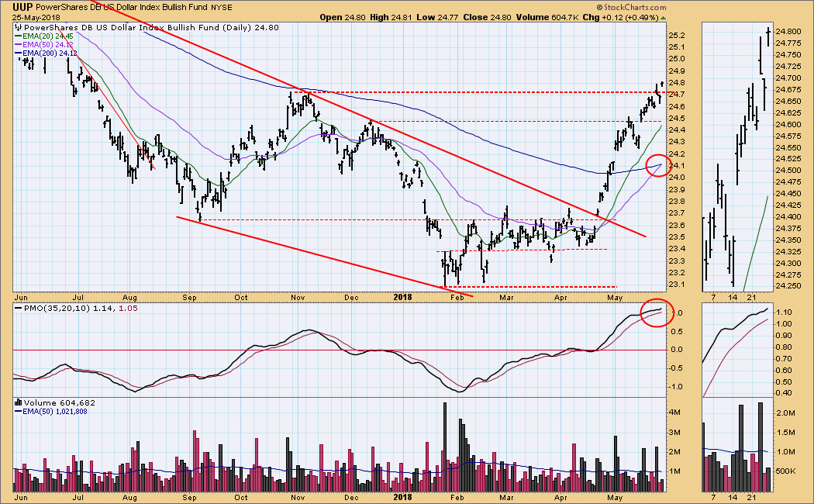Click the dark blue line key for EMA(200)

point(18,53)
